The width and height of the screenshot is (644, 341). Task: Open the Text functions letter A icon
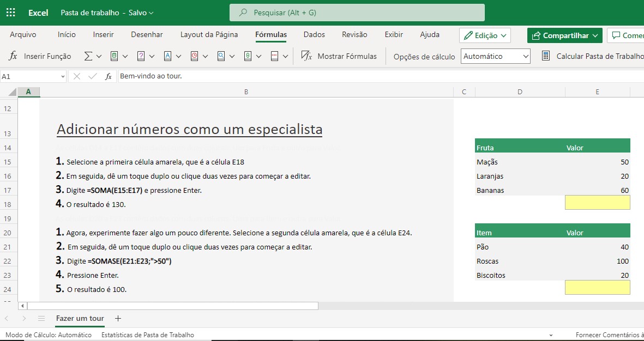tap(168, 56)
